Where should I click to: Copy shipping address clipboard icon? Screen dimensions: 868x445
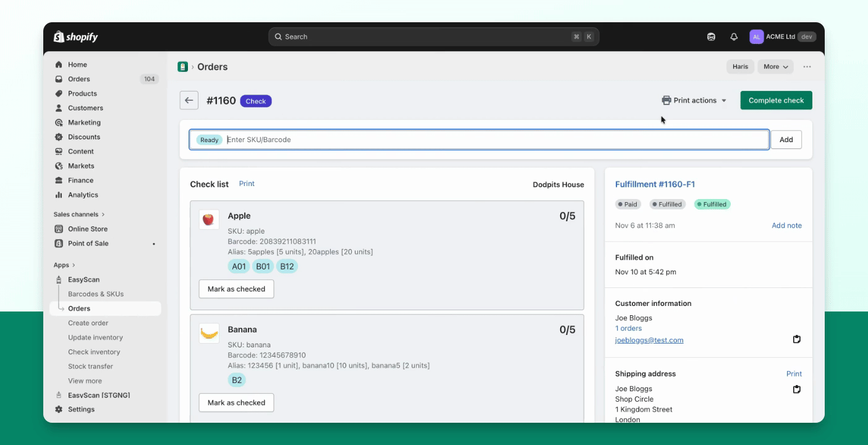797,389
